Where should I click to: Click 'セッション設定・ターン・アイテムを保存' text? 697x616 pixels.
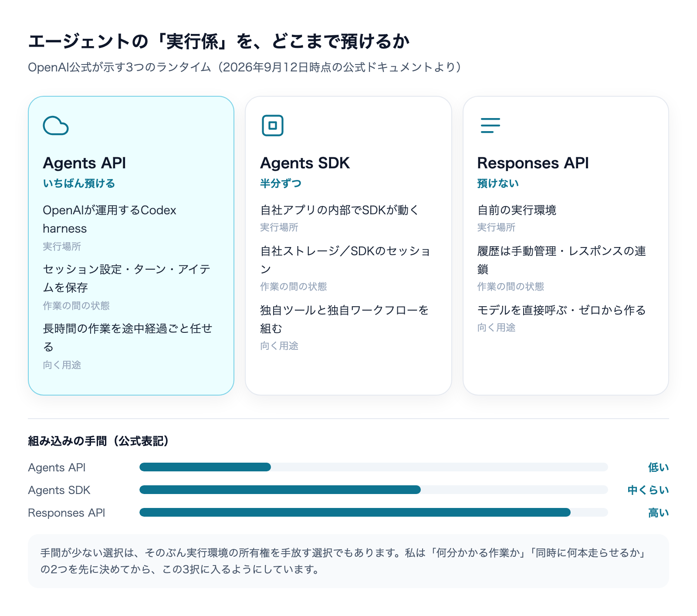(x=127, y=278)
